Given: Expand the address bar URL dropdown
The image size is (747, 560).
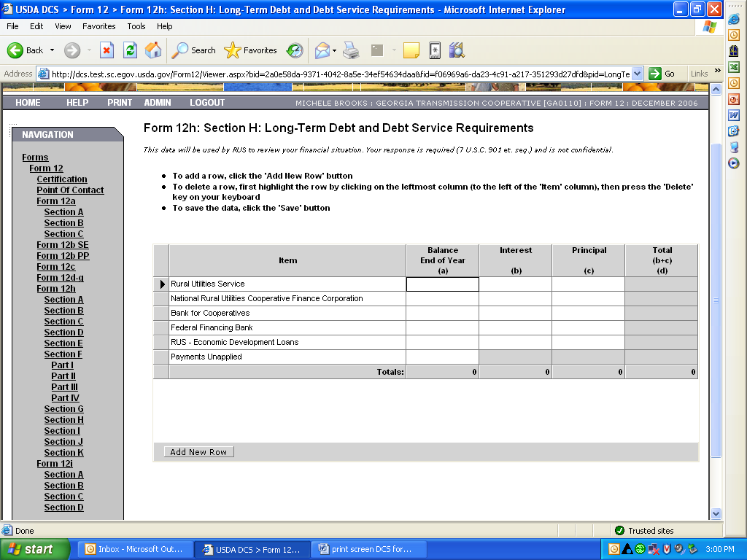Looking at the screenshot, I should point(637,74).
